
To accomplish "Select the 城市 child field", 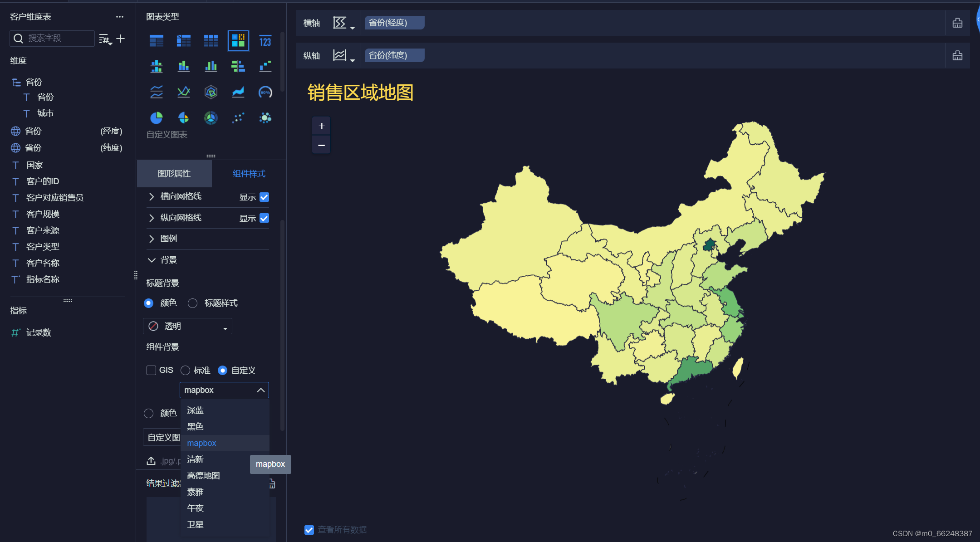I will [45, 113].
